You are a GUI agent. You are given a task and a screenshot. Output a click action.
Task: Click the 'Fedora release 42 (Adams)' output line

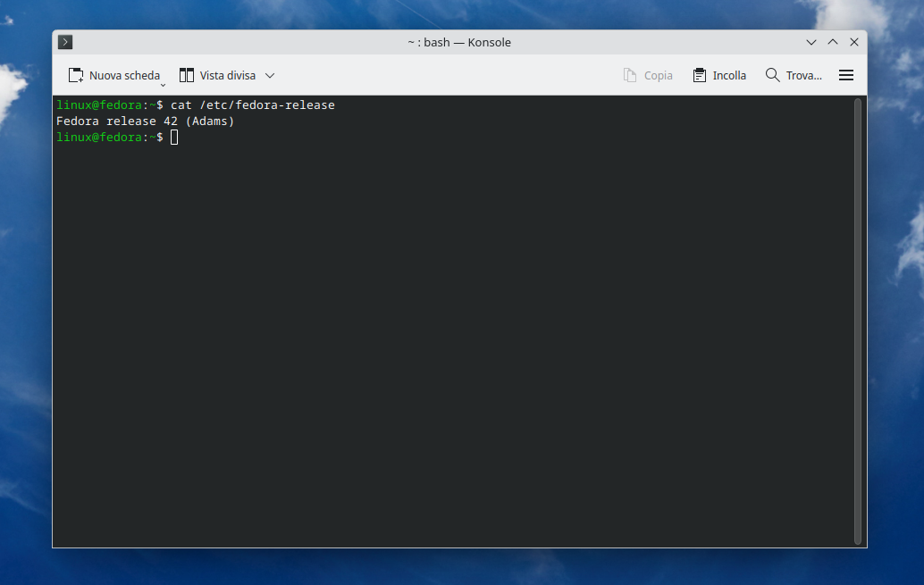tap(145, 121)
